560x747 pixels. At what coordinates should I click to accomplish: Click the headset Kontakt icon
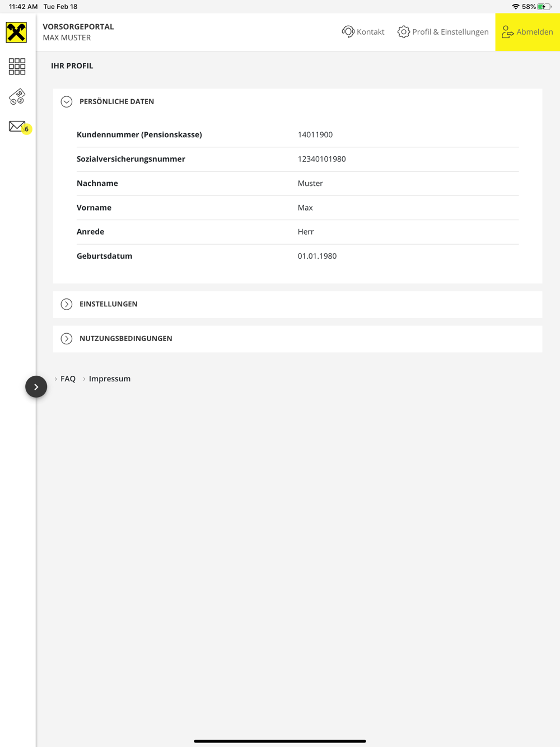(x=348, y=32)
